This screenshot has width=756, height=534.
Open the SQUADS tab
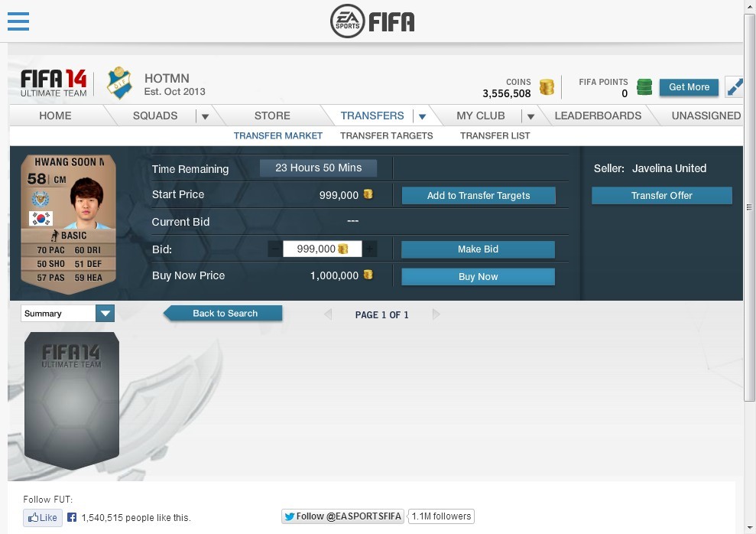[155, 116]
